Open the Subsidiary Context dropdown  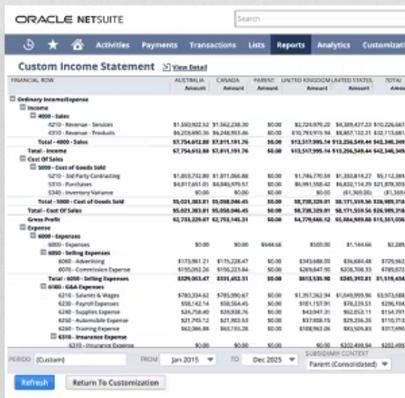tap(348, 364)
